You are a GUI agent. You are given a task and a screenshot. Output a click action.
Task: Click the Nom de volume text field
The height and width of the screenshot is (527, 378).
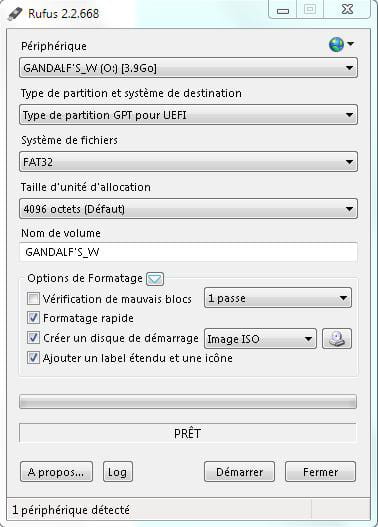pos(188,252)
